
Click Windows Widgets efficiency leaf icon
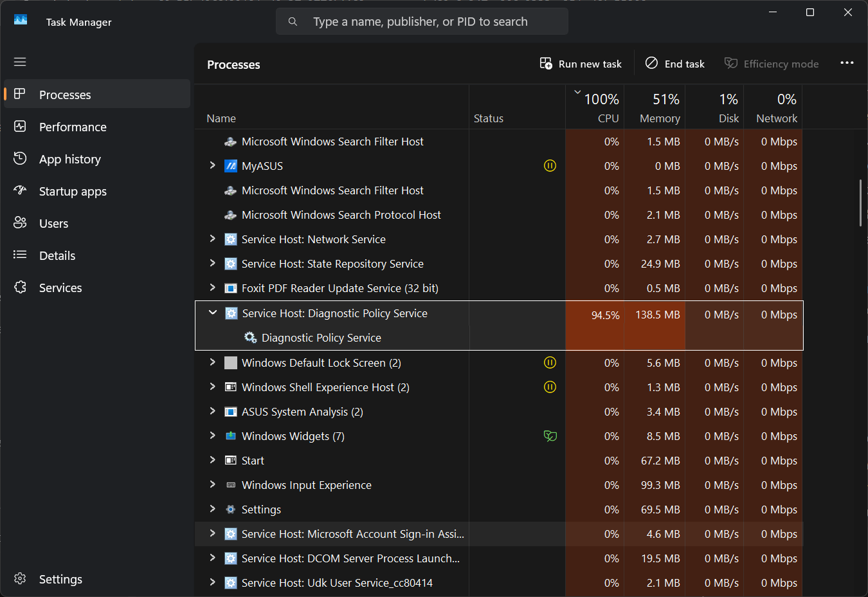coord(550,436)
